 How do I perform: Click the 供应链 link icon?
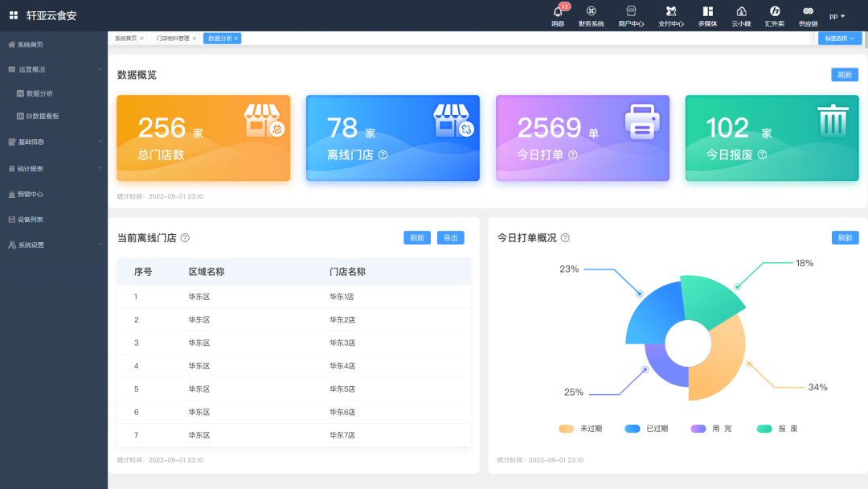click(x=808, y=12)
